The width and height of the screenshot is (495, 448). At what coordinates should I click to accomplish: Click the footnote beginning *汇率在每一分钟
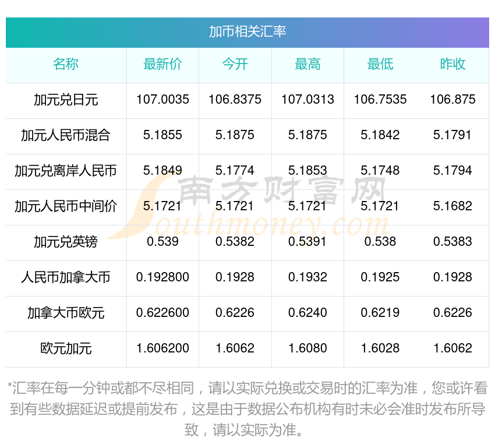coord(248,409)
